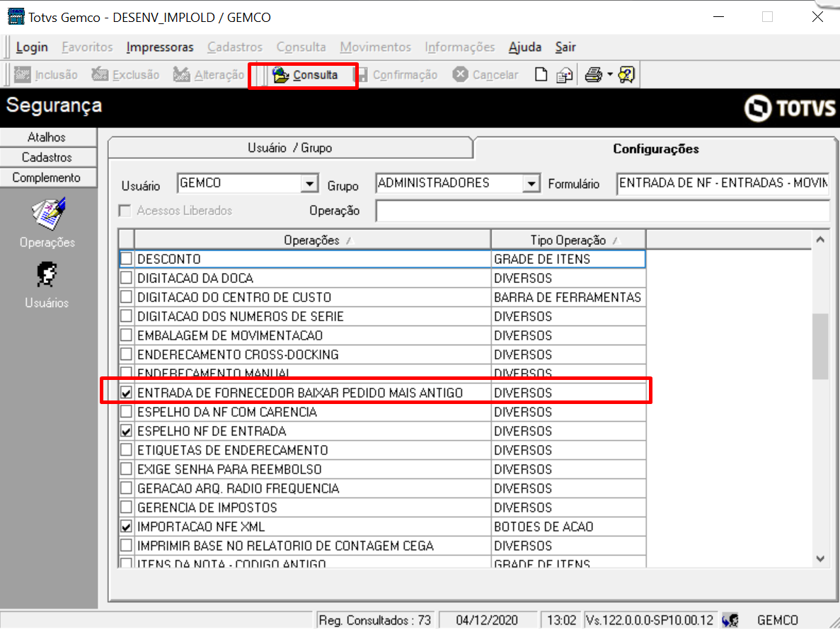Click the Alteração toolbar icon
The width and height of the screenshot is (840, 629).
182,74
